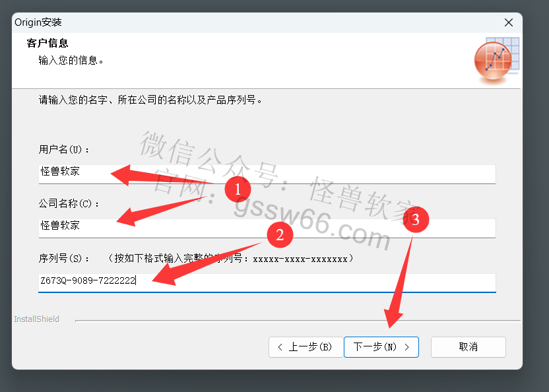Cancel the installation with 取消
This screenshot has width=549, height=392.
[468, 347]
